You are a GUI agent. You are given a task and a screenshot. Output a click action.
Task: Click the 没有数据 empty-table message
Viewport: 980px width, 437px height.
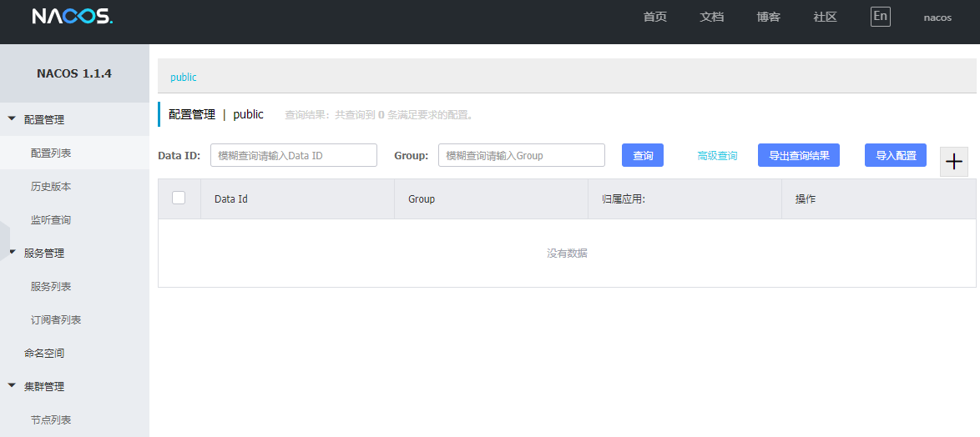(x=567, y=254)
